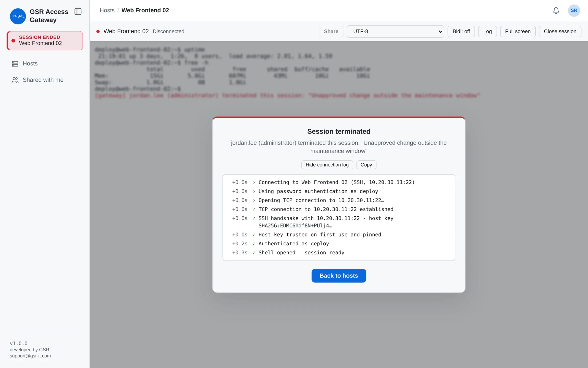Copy the connection log
Image resolution: width=588 pixels, height=368 pixels.
click(366, 165)
